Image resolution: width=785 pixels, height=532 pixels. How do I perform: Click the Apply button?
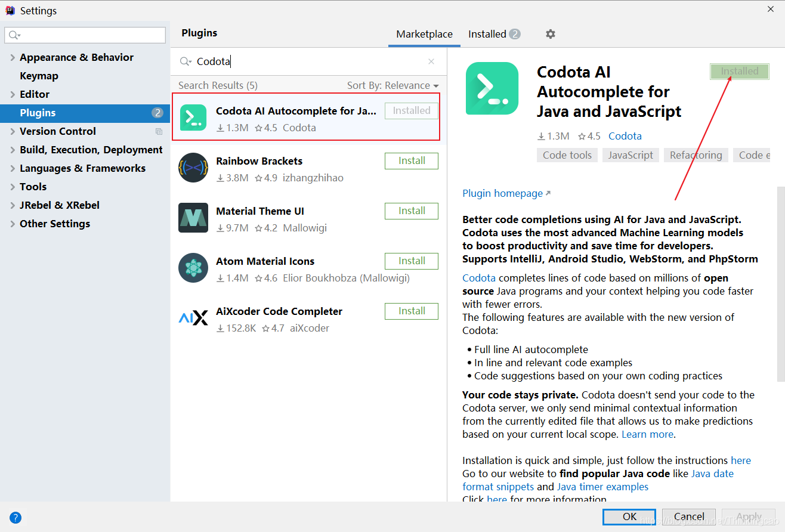(749, 516)
